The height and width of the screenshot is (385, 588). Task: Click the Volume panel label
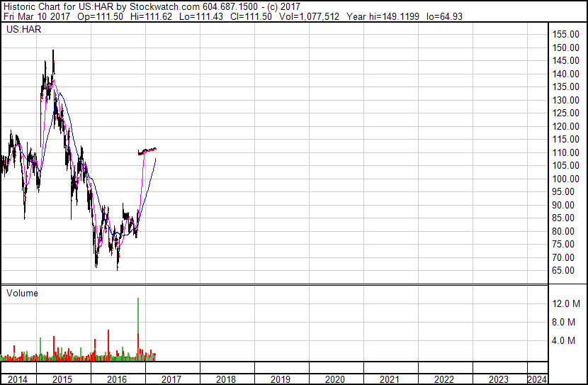point(22,293)
